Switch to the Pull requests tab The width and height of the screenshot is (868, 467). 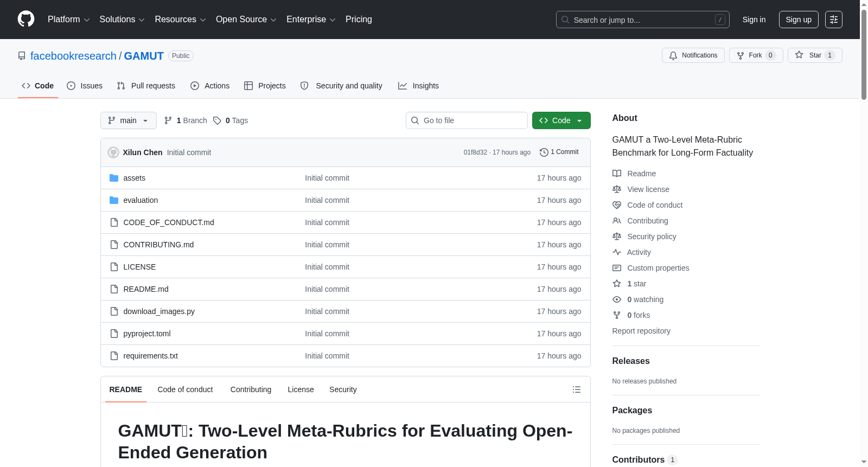click(146, 86)
